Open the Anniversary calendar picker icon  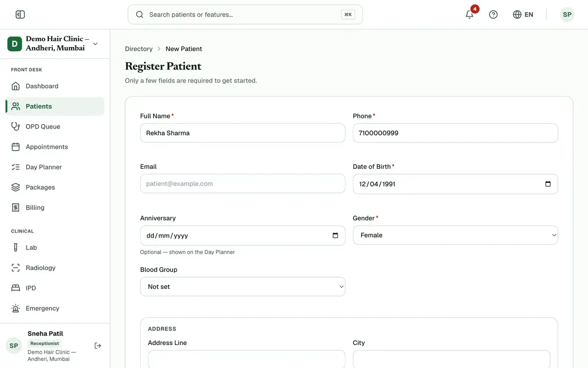pyautogui.click(x=335, y=236)
